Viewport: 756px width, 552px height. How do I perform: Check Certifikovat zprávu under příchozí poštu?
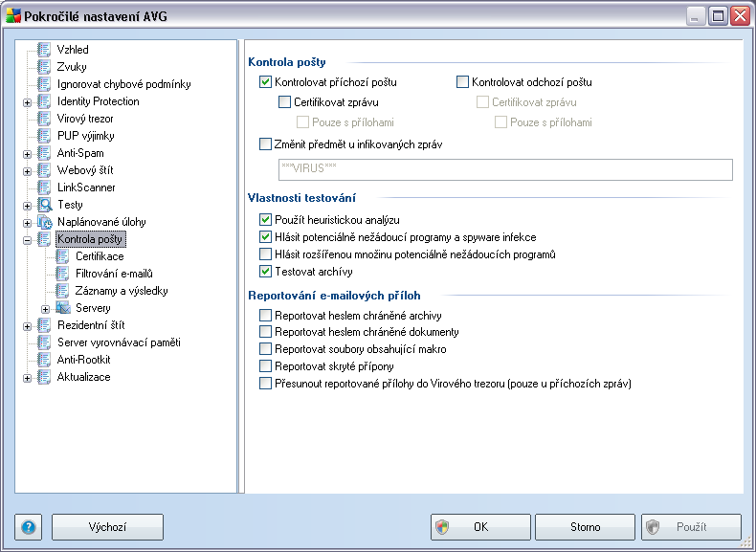point(284,102)
